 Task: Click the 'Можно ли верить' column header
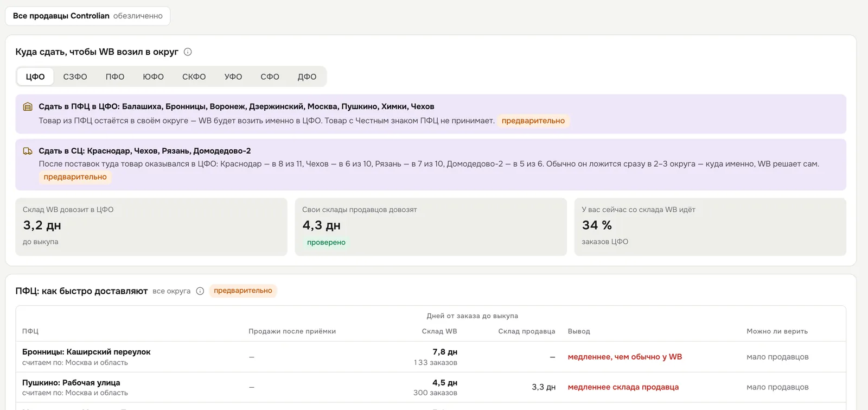[777, 331]
